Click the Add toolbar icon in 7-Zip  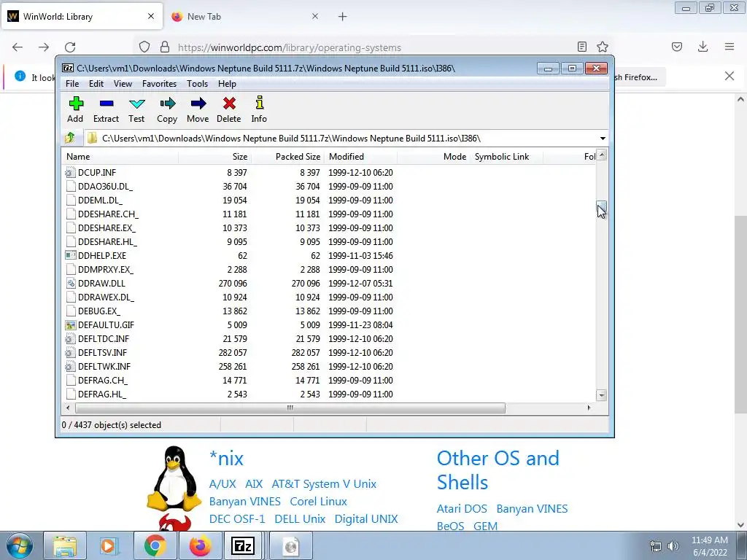[x=76, y=109]
